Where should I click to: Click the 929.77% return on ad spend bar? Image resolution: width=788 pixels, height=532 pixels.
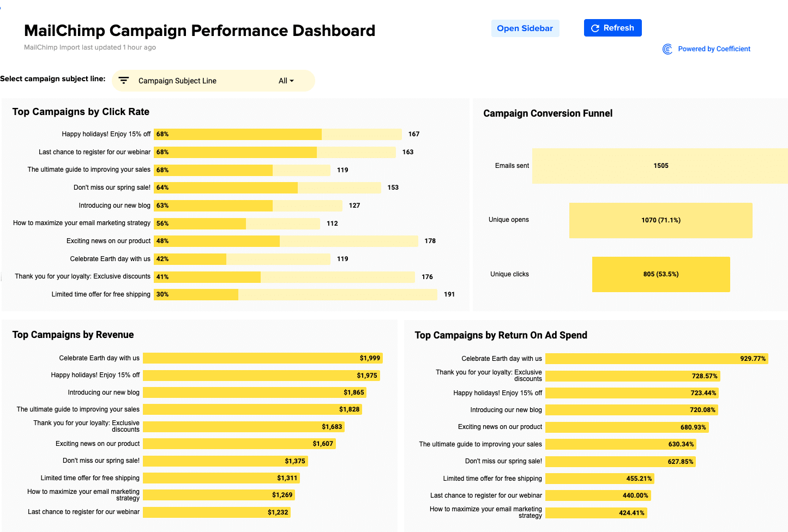(657, 359)
